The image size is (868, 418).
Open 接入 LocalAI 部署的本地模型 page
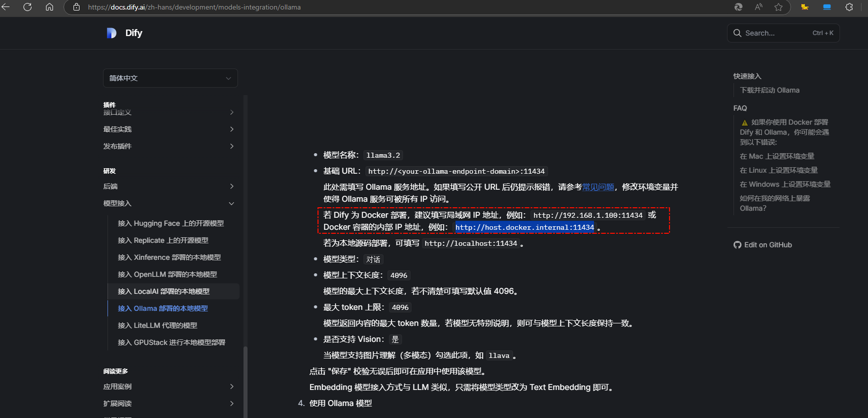click(173, 291)
